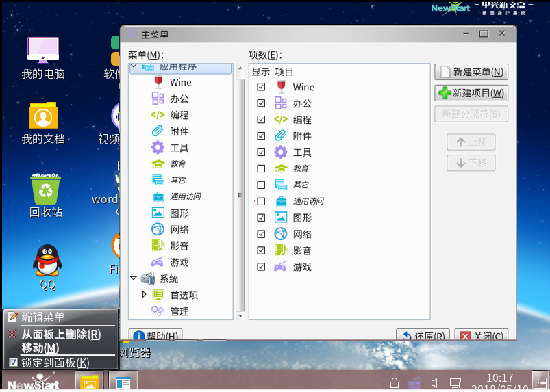Click the show desktop panel icon

coord(540,381)
